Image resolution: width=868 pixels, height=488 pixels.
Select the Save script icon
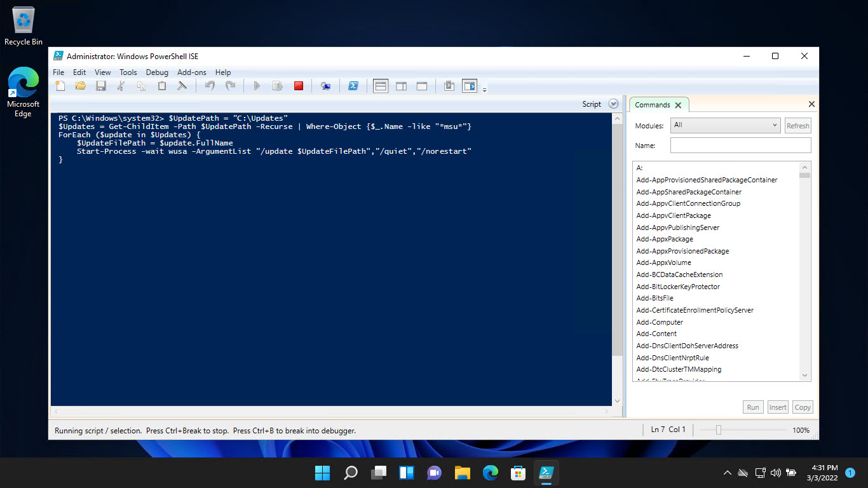pyautogui.click(x=101, y=85)
